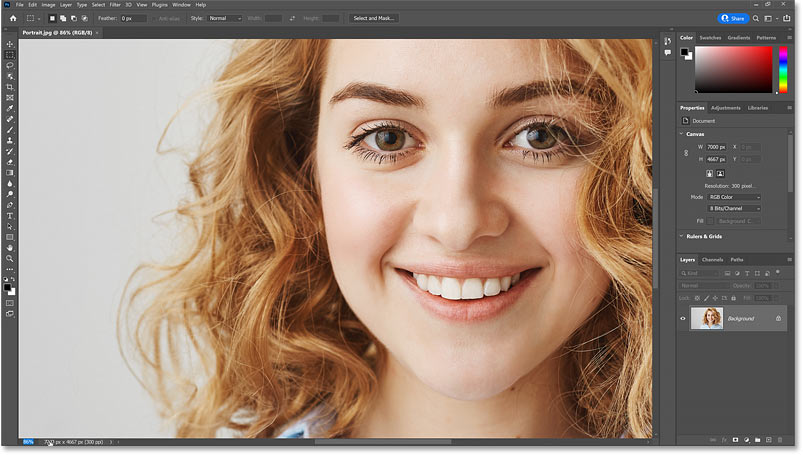Select the Pen tool
The width and height of the screenshot is (803, 455).
10,205
